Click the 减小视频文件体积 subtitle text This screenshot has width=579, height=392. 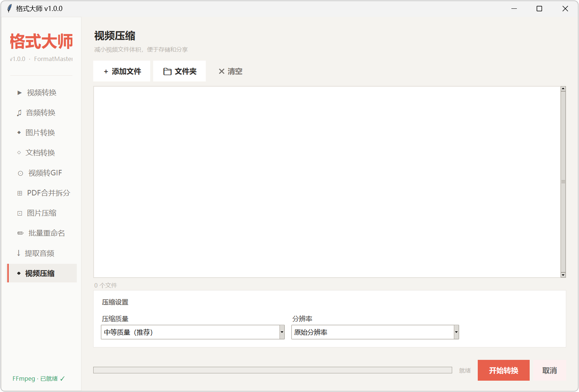[141, 50]
